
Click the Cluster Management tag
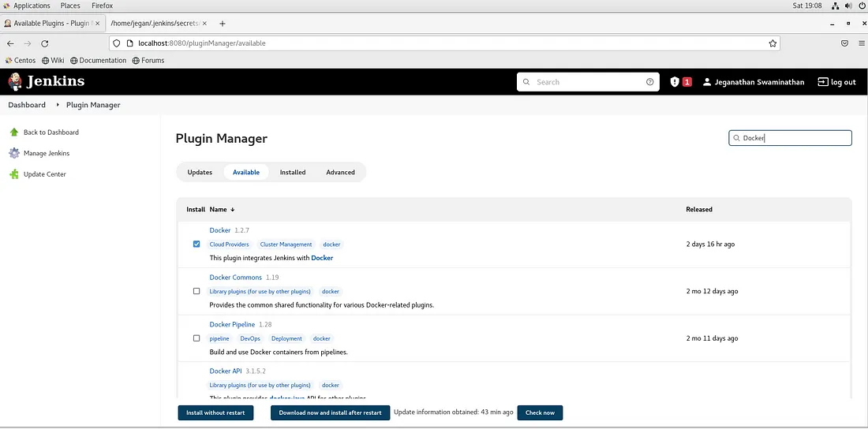click(286, 244)
